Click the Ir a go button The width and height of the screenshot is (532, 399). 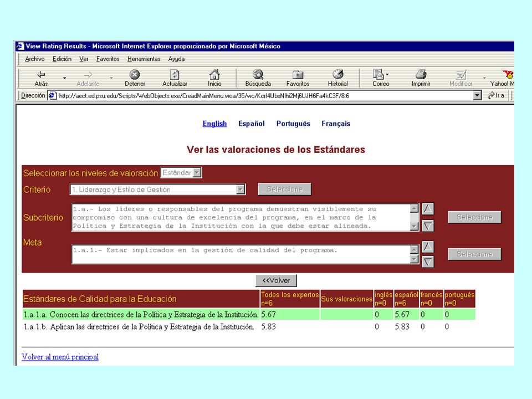pyautogui.click(x=496, y=96)
